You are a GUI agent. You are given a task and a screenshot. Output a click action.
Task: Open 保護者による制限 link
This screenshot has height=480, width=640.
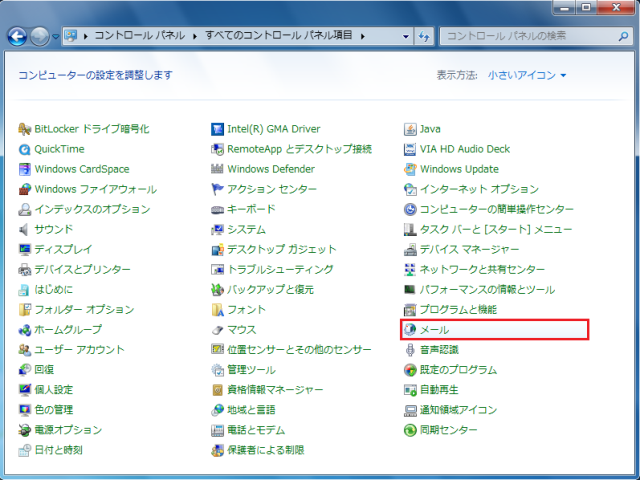click(265, 450)
